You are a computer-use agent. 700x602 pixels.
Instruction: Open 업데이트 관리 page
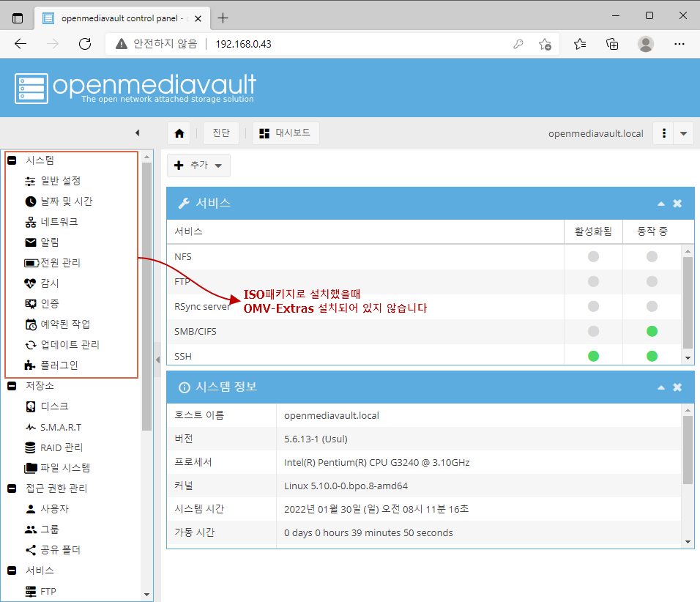[x=62, y=345]
